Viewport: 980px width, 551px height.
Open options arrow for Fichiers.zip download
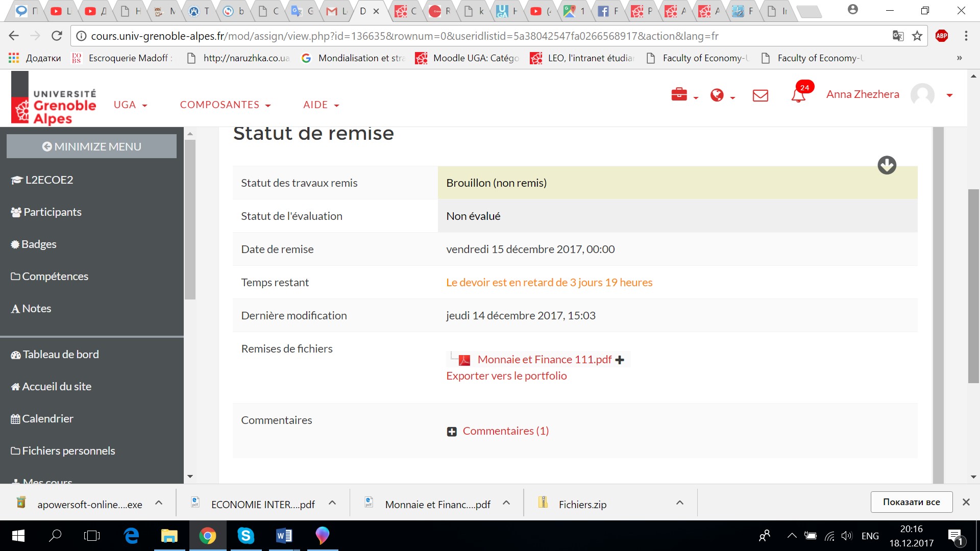tap(680, 503)
